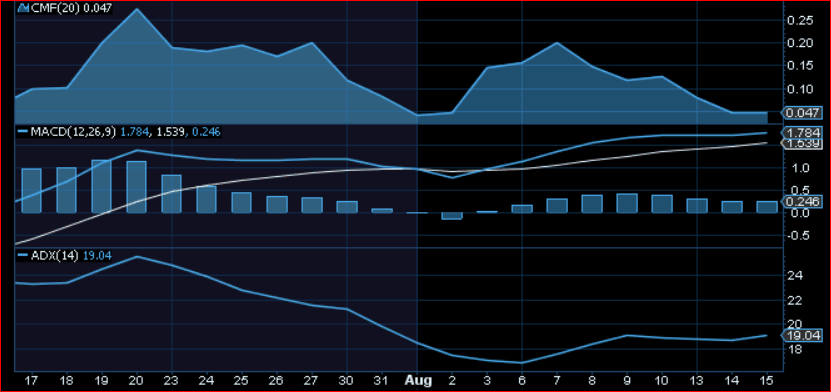The height and width of the screenshot is (392, 831).
Task: Click the MACD histogram bar for date 17
Action: (x=31, y=191)
